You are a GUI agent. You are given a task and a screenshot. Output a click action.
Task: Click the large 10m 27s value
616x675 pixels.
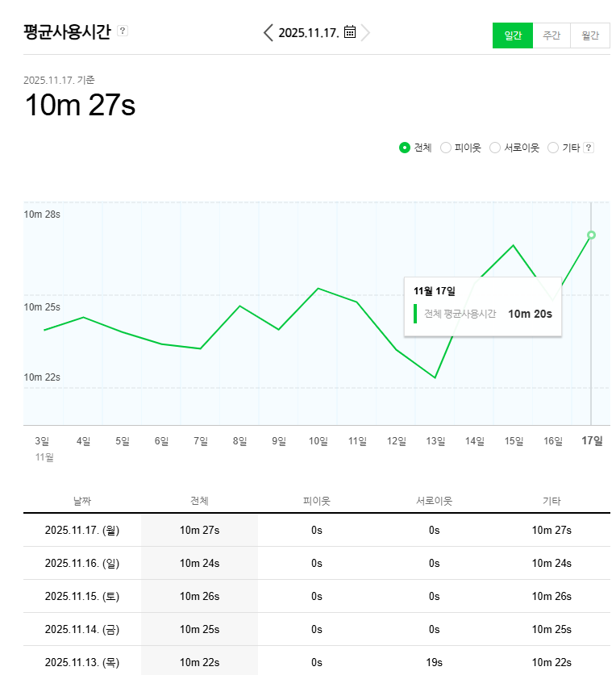point(79,106)
